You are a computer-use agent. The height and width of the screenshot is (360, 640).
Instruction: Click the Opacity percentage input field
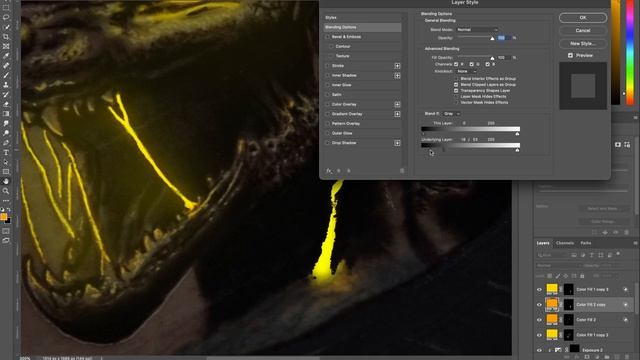click(x=503, y=38)
